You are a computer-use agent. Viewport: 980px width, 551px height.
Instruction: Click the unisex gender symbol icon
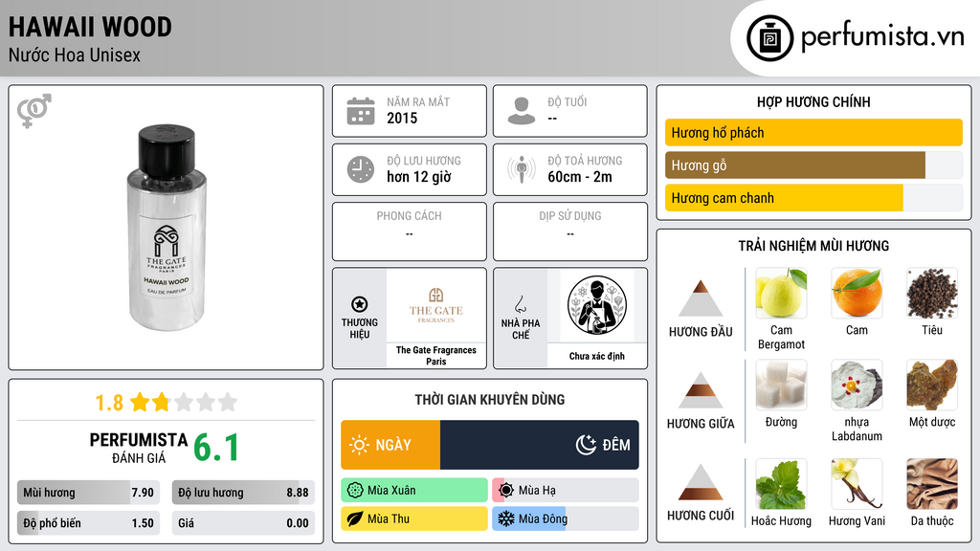tap(34, 111)
